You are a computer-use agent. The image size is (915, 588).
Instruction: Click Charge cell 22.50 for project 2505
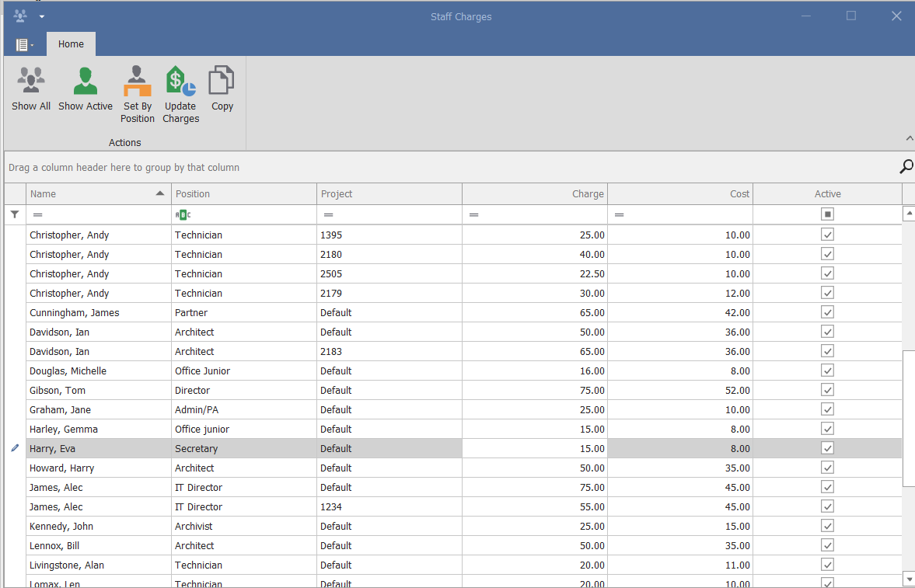(535, 273)
